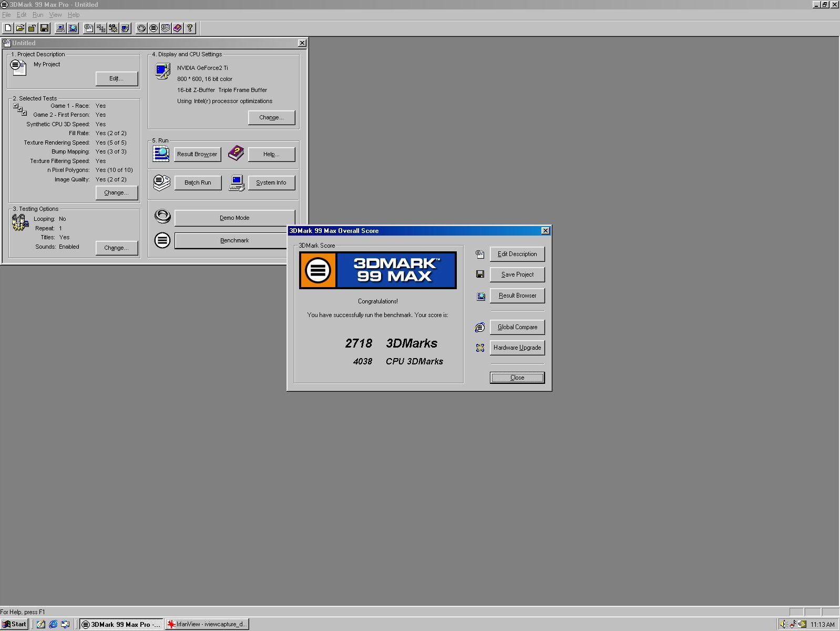Click the Batch Run button
The image size is (840, 631).
[198, 182]
